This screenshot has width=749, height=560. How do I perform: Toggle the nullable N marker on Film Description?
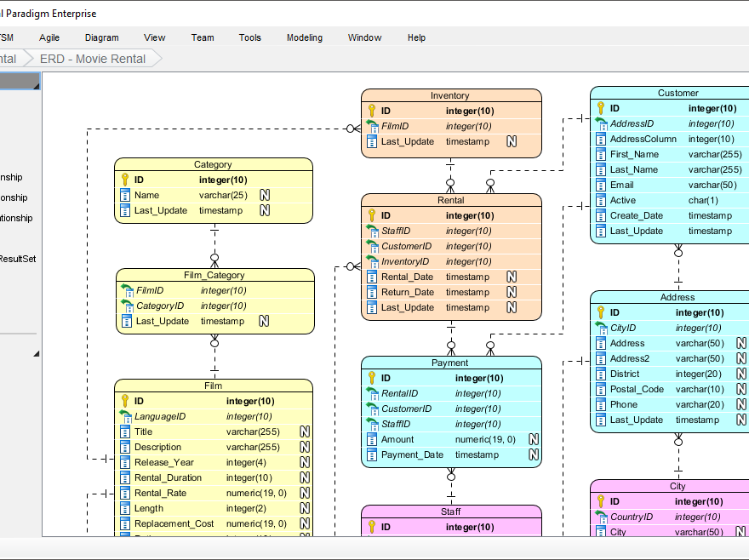(x=305, y=447)
